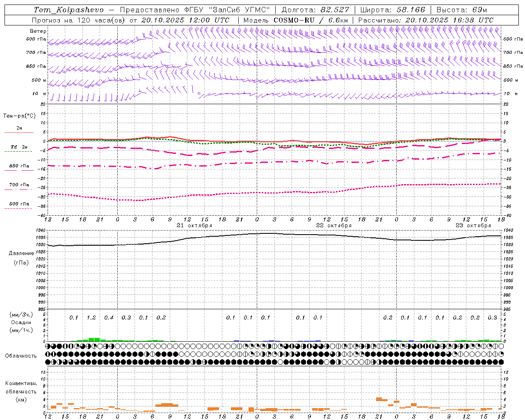Image resolution: width=525 pixels, height=420 pixels.
Task: Select the text Долгота: 82.527
Action: pos(315,10)
